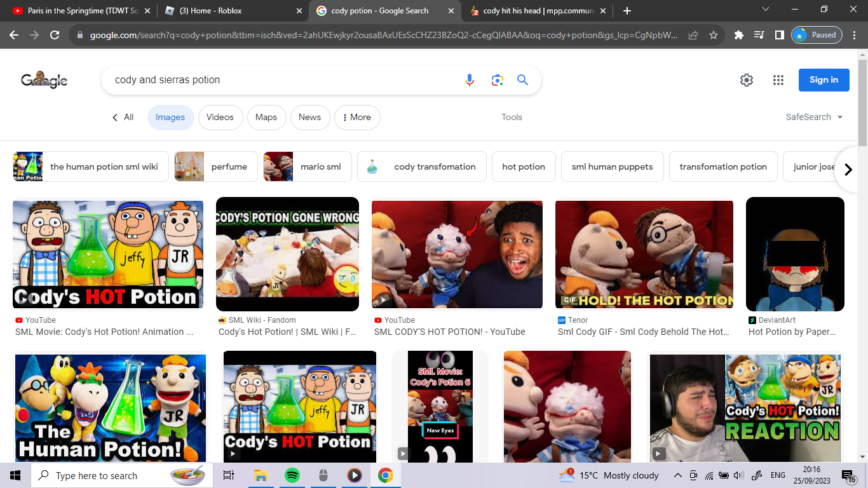This screenshot has height=488, width=868.
Task: Open the Paused profile menu
Action: pyautogui.click(x=817, y=35)
